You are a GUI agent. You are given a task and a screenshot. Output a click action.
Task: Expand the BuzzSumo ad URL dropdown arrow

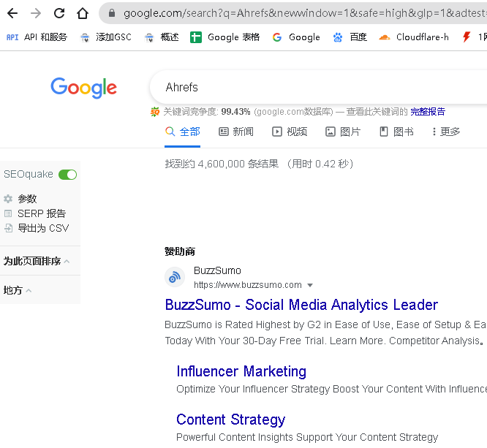(310, 285)
